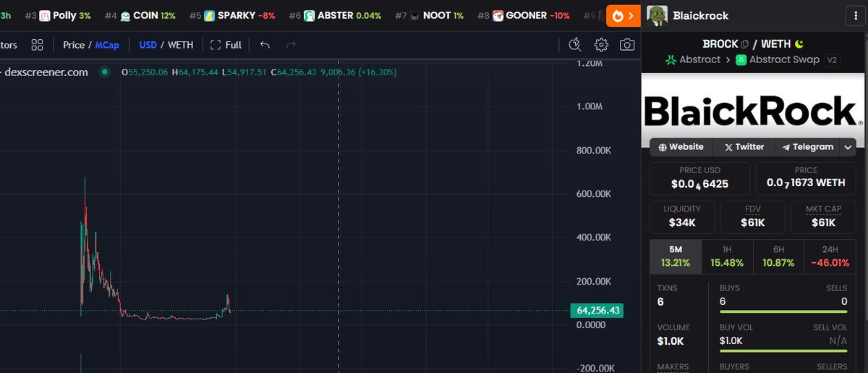The height and width of the screenshot is (373, 868).
Task: Select the 5M timeframe tab
Action: pyautogui.click(x=676, y=256)
